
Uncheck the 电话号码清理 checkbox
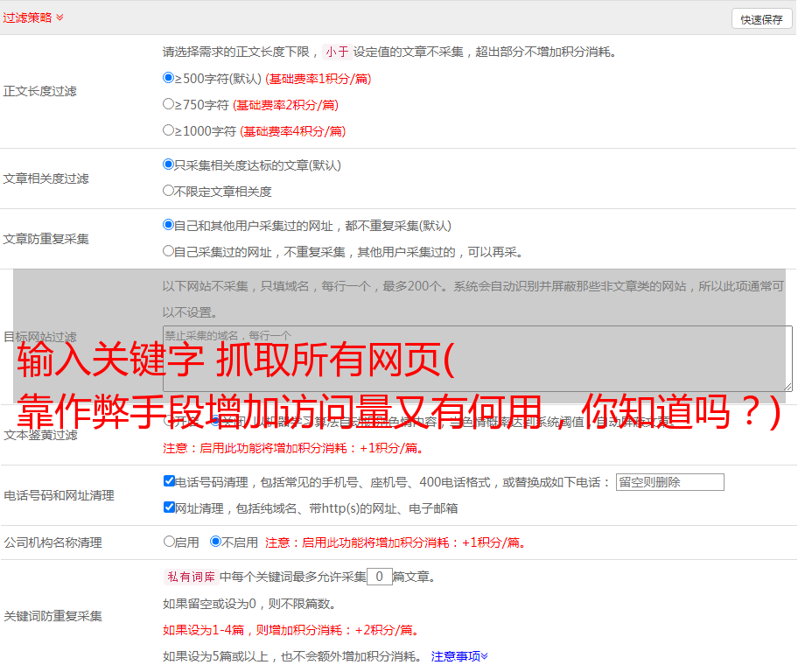(169, 481)
